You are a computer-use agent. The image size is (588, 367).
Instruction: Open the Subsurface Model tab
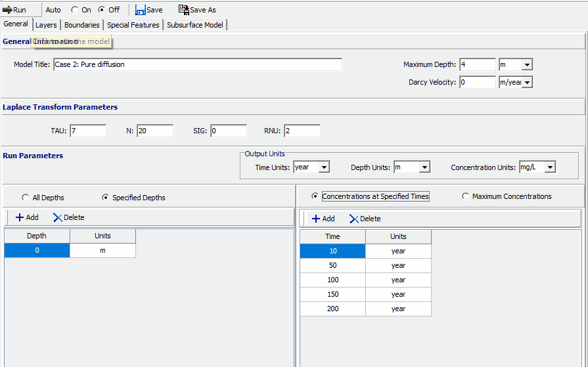click(195, 25)
